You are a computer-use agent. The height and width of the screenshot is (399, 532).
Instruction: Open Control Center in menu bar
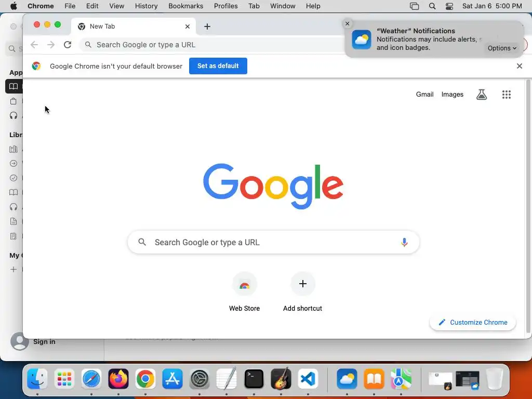click(x=449, y=6)
